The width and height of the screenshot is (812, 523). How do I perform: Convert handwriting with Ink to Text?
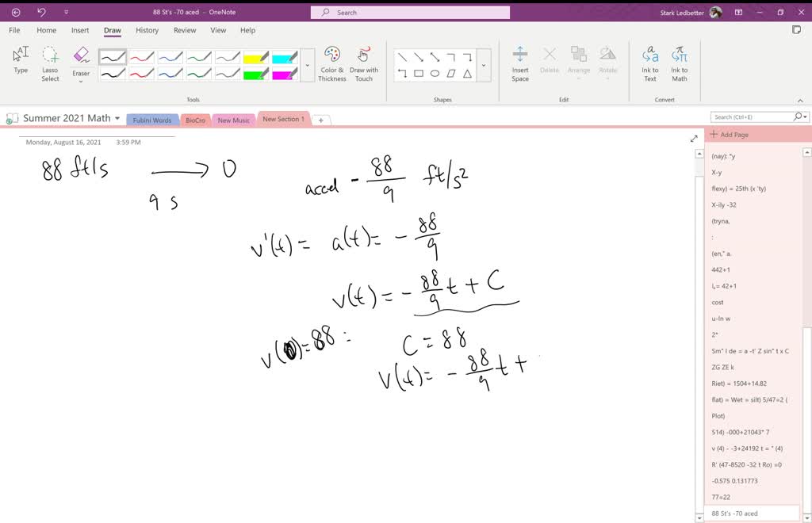649,63
